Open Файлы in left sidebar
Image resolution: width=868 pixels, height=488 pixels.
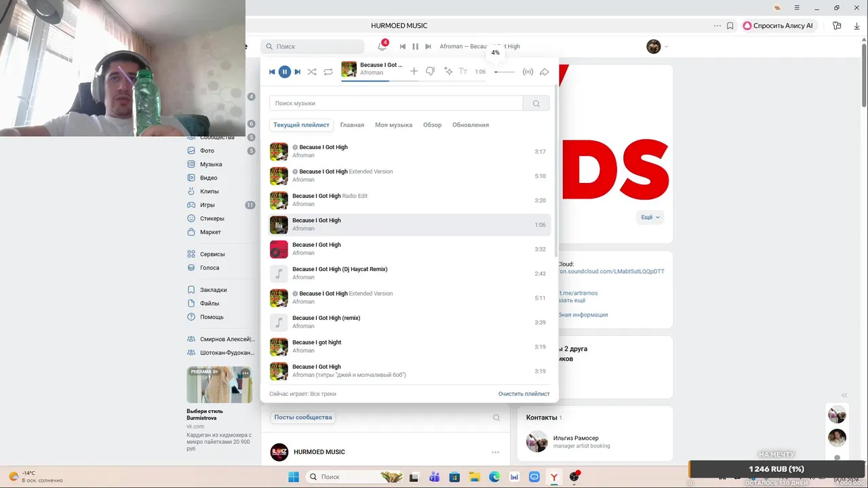click(210, 303)
